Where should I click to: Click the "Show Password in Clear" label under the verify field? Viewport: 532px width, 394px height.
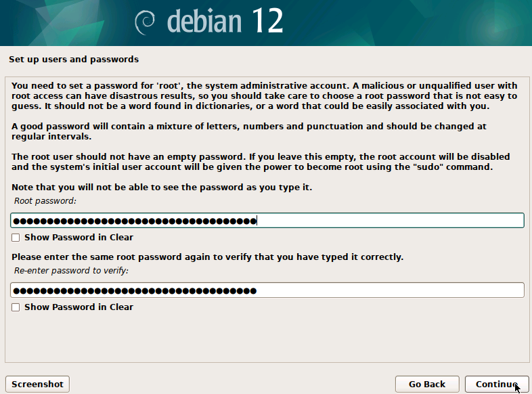tap(79, 307)
